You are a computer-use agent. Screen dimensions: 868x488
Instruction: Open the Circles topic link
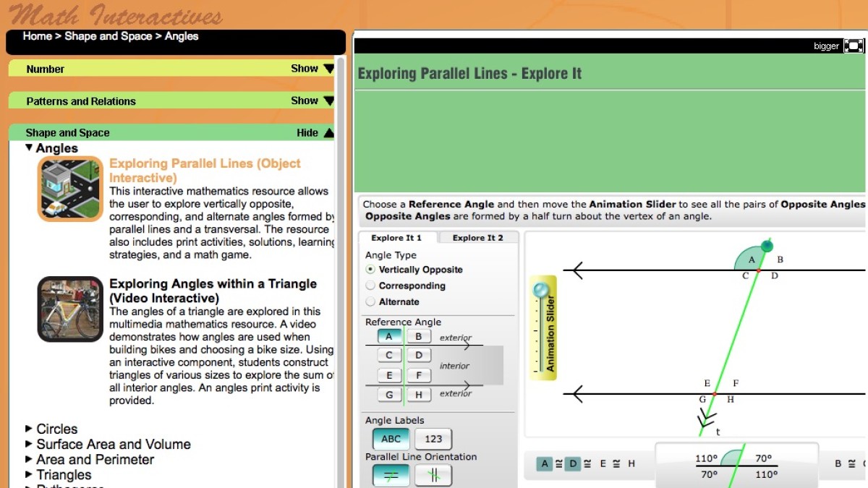[x=56, y=428]
